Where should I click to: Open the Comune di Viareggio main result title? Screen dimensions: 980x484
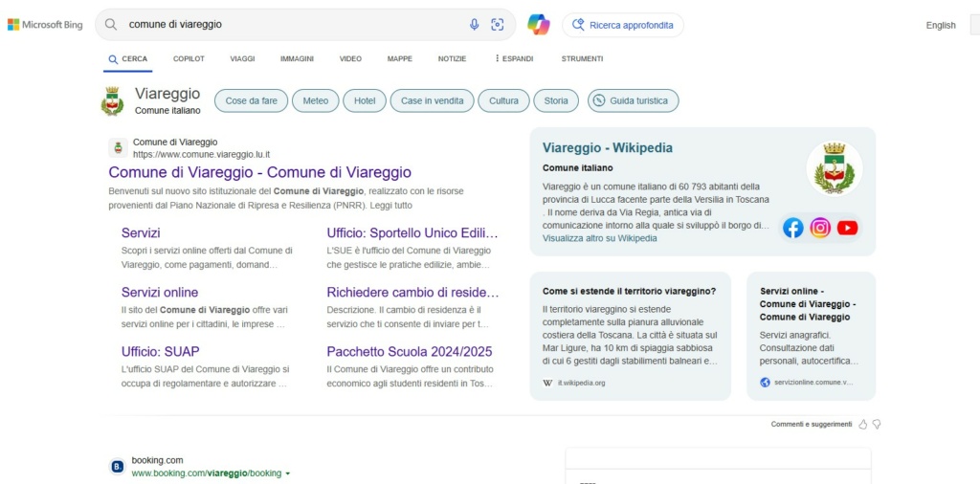260,172
